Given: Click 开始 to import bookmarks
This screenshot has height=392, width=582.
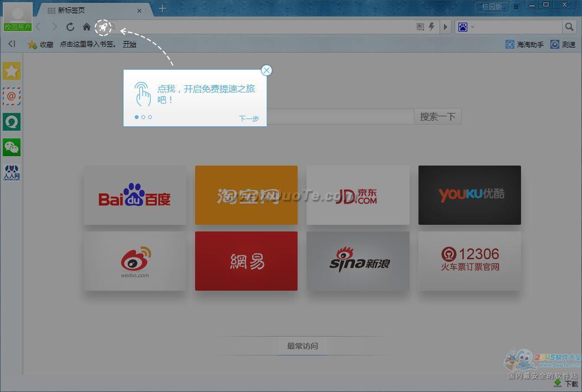Looking at the screenshot, I should tap(130, 44).
